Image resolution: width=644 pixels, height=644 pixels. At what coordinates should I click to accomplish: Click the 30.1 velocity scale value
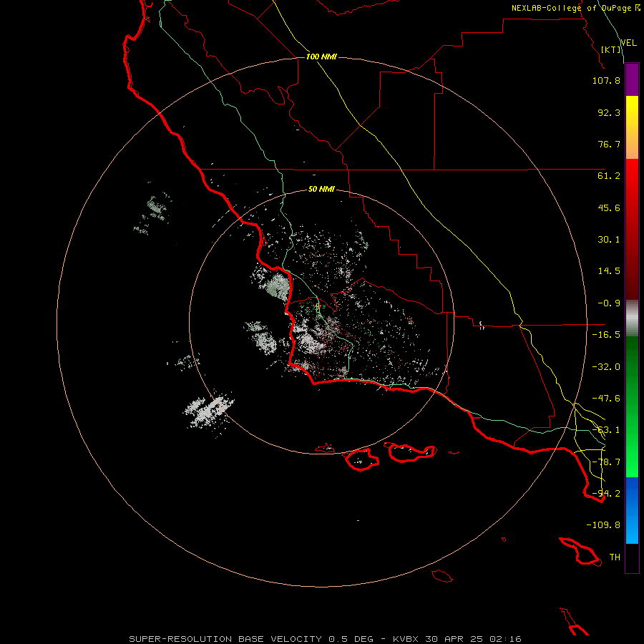click(x=609, y=240)
